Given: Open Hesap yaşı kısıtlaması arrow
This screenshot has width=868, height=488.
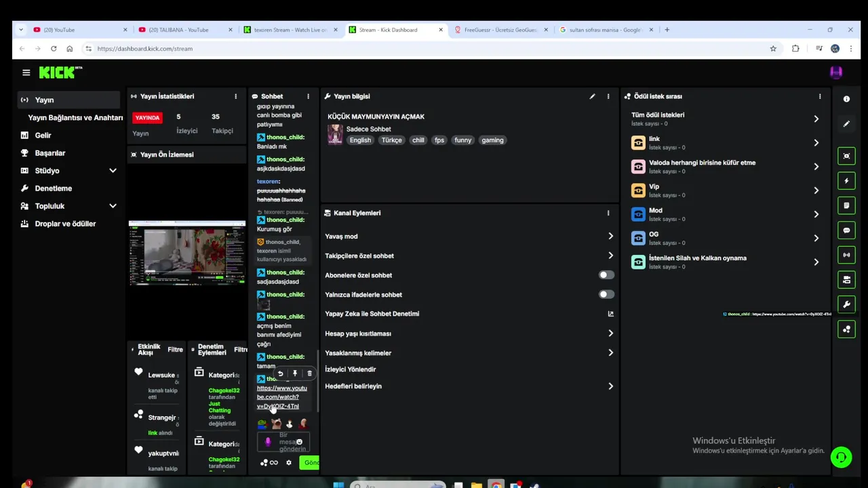Looking at the screenshot, I should point(610,333).
